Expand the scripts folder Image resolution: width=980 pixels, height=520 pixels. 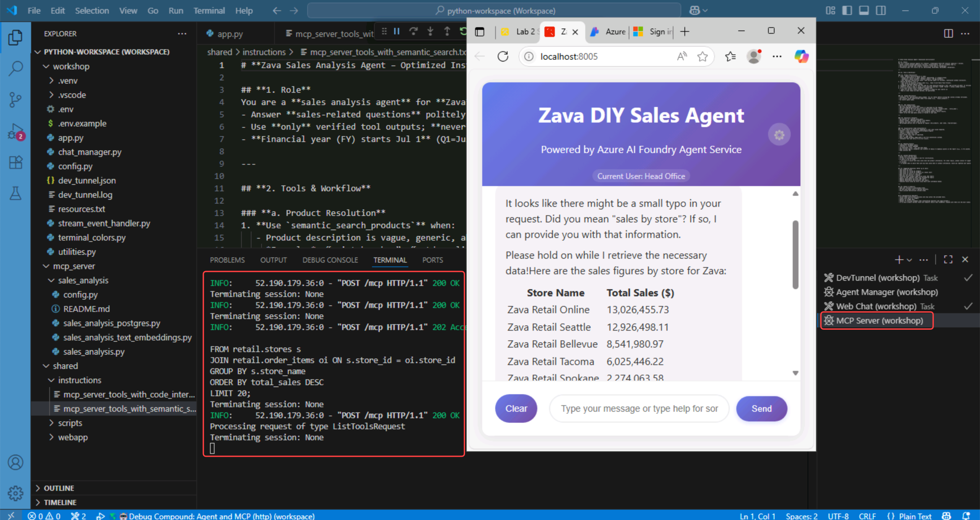pyautogui.click(x=70, y=423)
